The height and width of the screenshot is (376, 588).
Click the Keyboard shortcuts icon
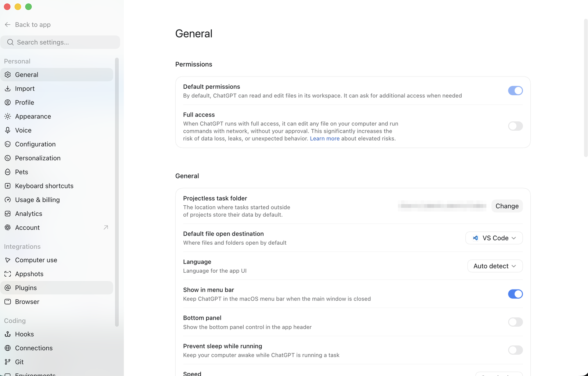coord(8,186)
